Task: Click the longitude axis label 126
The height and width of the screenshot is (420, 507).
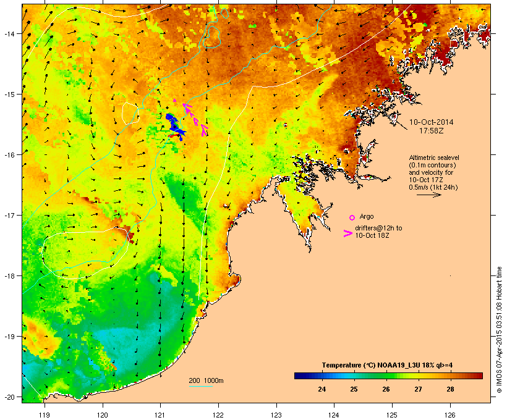Action: click(x=449, y=415)
